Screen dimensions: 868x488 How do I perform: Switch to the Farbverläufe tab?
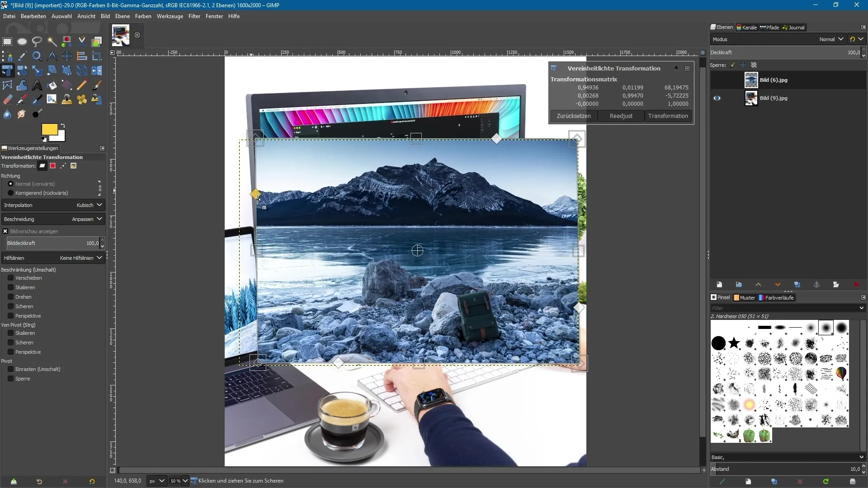[x=776, y=298]
